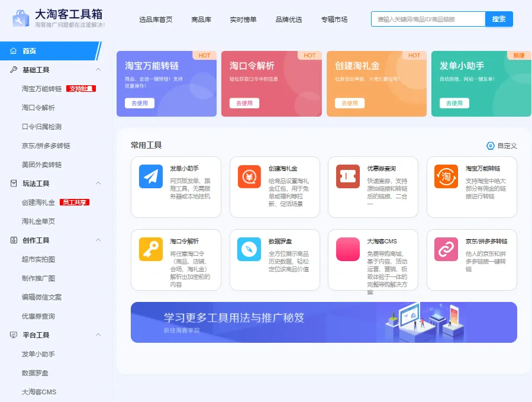The height and width of the screenshot is (402, 532).
Task: Open 专辑市场 in top navigation
Action: coord(334,20)
